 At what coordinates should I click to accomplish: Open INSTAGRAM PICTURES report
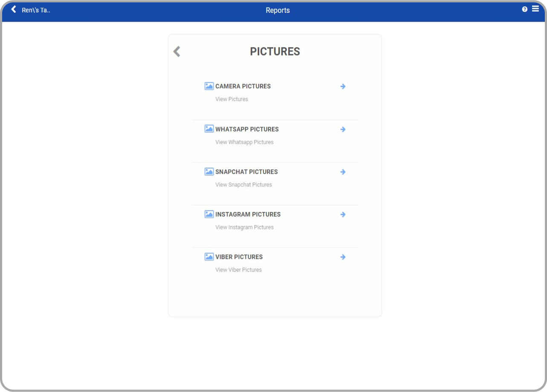pyautogui.click(x=248, y=215)
